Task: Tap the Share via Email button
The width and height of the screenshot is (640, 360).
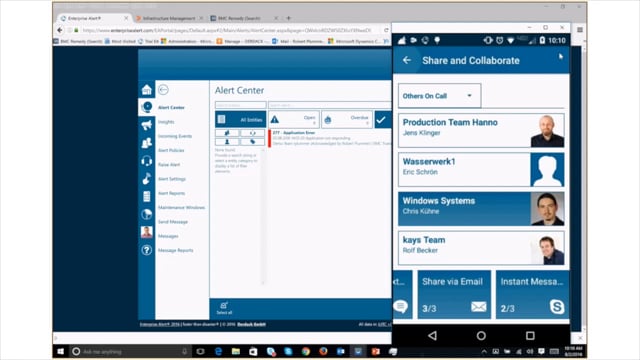Action: 454,294
